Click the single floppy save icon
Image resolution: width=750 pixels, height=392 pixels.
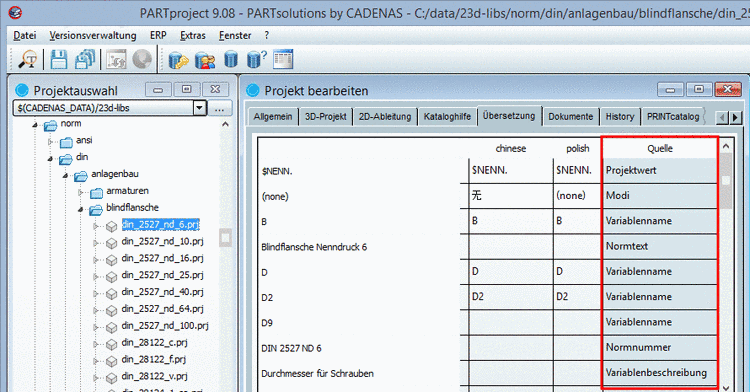pos(59,60)
